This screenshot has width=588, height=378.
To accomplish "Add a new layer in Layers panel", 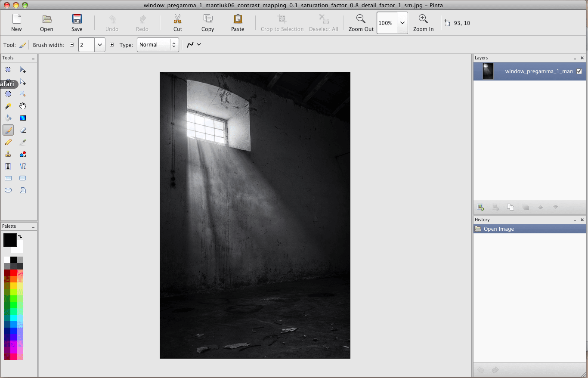I will (480, 207).
